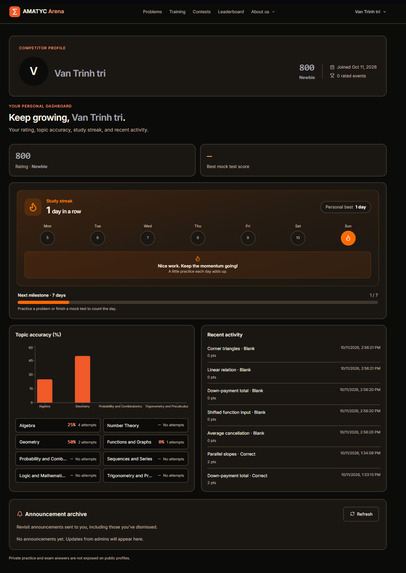Open the Sequences and Series topic card
The height and width of the screenshot is (573, 406).
pyautogui.click(x=145, y=459)
